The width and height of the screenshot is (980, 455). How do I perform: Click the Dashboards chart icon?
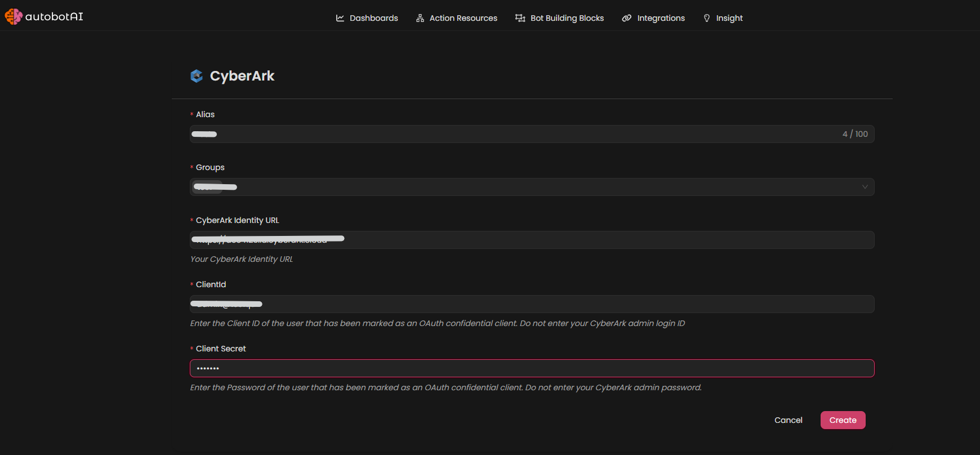[x=340, y=18]
